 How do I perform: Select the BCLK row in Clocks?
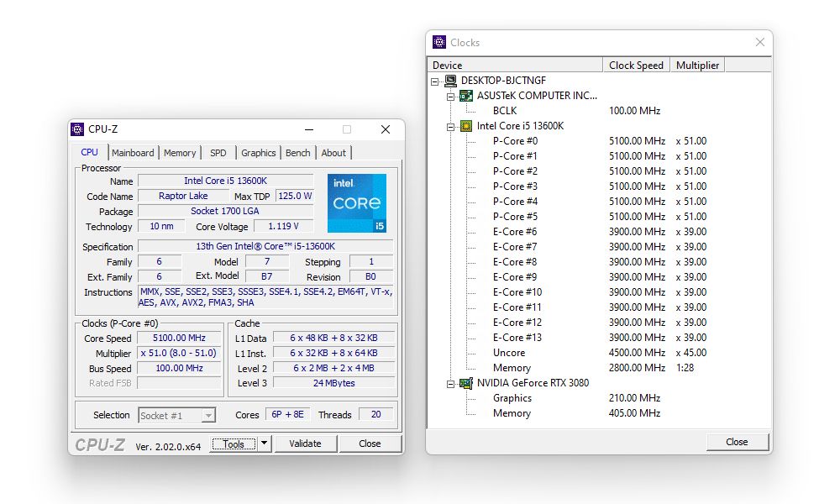tap(599, 111)
